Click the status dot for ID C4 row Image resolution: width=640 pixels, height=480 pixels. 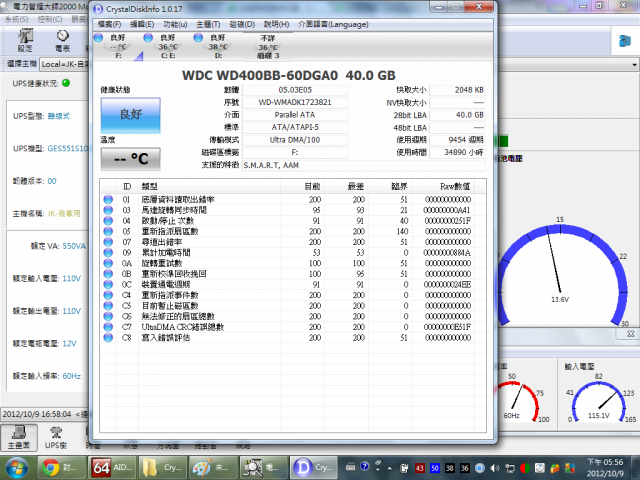(x=108, y=295)
